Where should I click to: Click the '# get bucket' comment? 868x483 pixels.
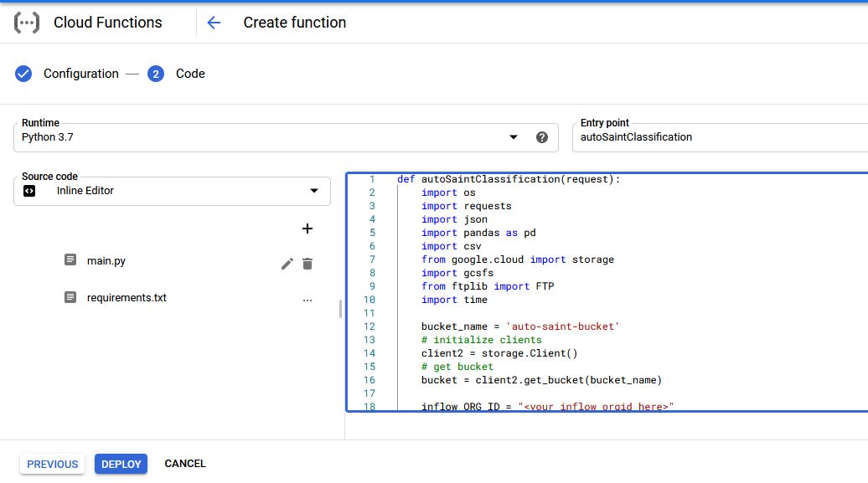tap(457, 367)
